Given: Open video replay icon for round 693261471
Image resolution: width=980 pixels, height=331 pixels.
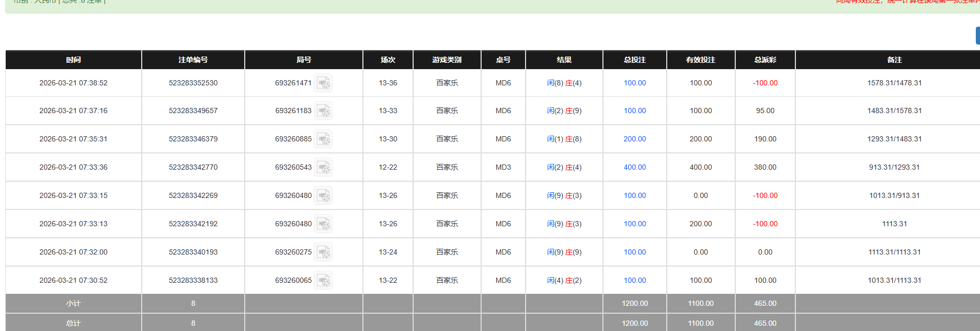Looking at the screenshot, I should tap(323, 83).
